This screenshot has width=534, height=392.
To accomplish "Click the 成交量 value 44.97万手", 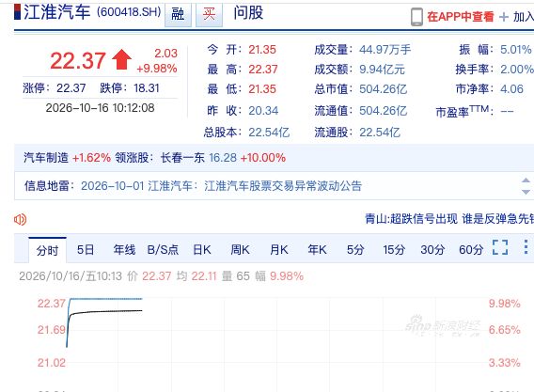I will click(385, 50).
